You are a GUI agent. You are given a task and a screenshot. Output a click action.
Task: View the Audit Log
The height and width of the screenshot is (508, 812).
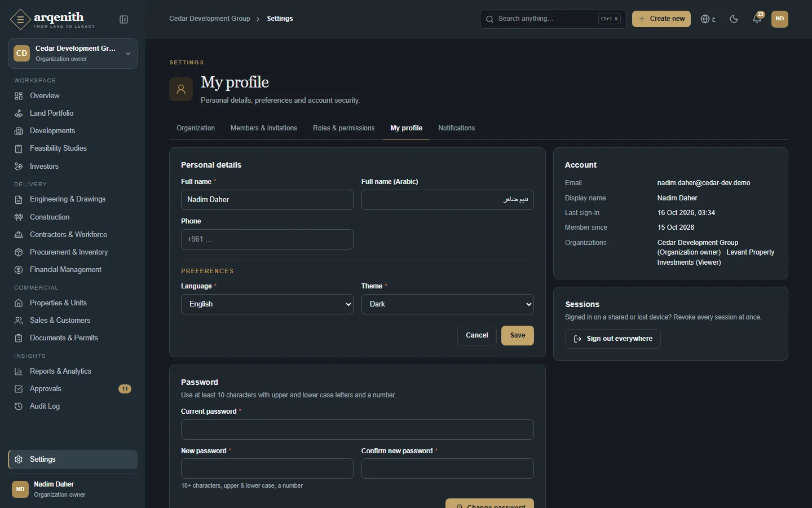73,406
